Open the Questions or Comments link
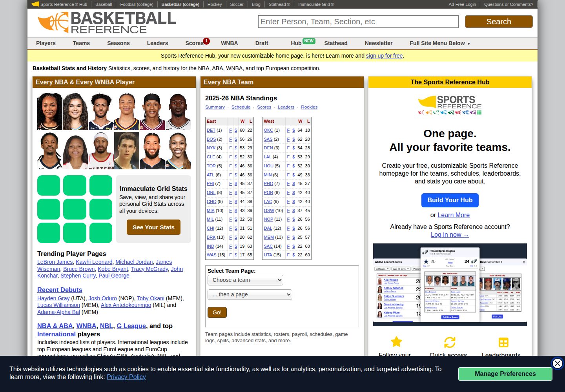 [508, 4]
